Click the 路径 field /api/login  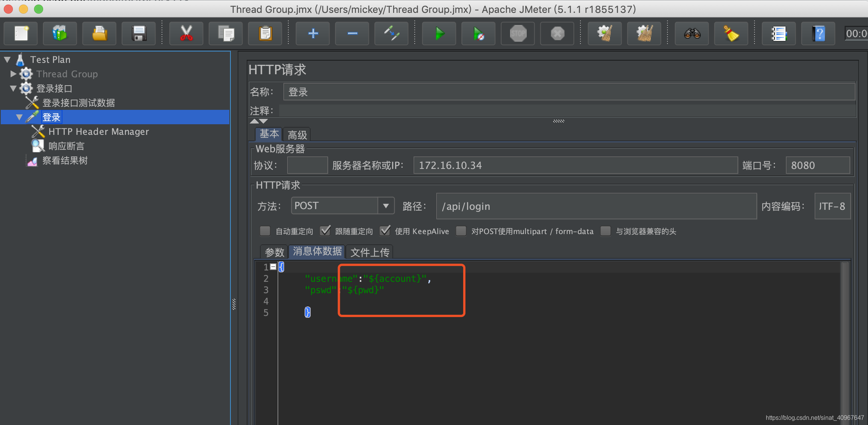pos(596,206)
